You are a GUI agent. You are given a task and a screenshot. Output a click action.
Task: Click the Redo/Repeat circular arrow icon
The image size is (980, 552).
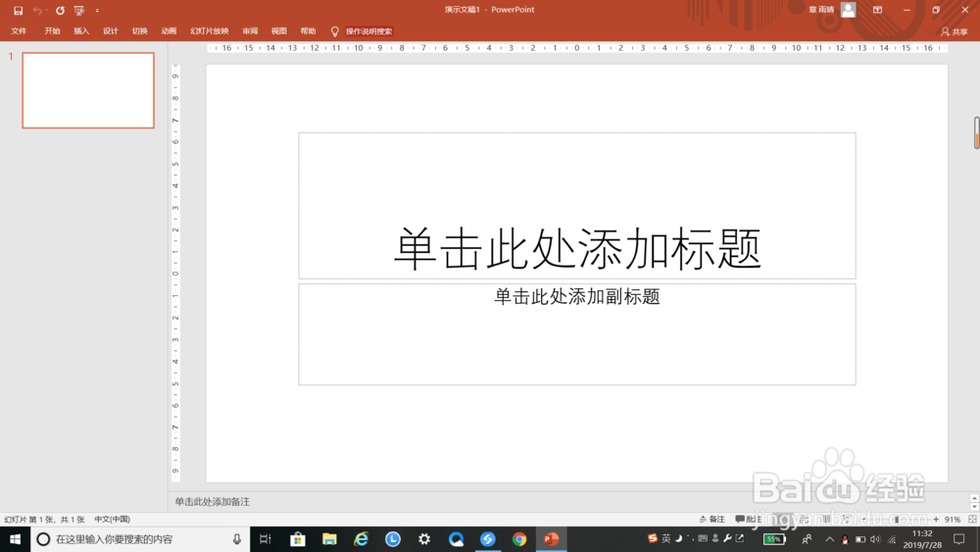coord(60,11)
